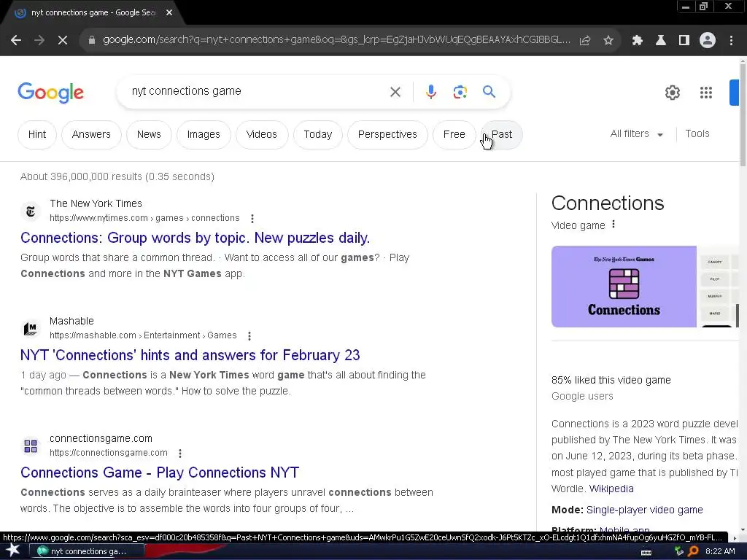The image size is (747, 560).
Task: Bookmark this page with the star icon
Action: coord(608,41)
